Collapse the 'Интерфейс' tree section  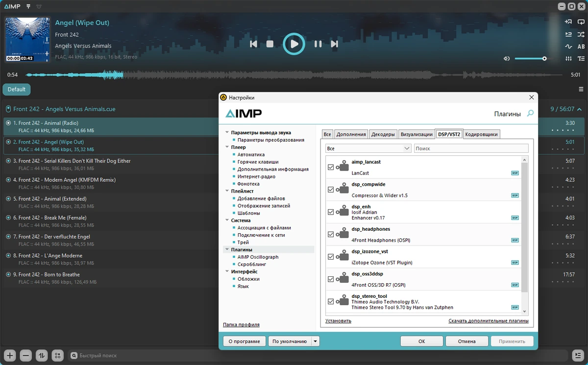[x=227, y=271]
